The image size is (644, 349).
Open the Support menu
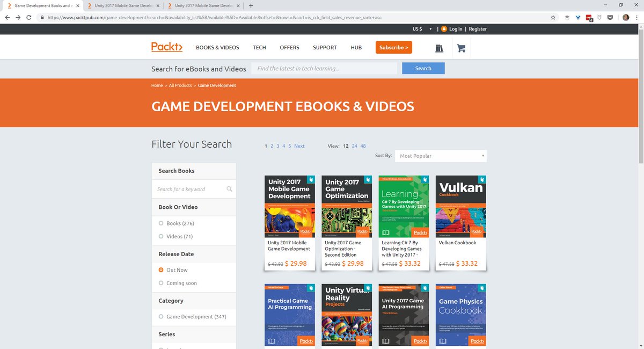[325, 47]
